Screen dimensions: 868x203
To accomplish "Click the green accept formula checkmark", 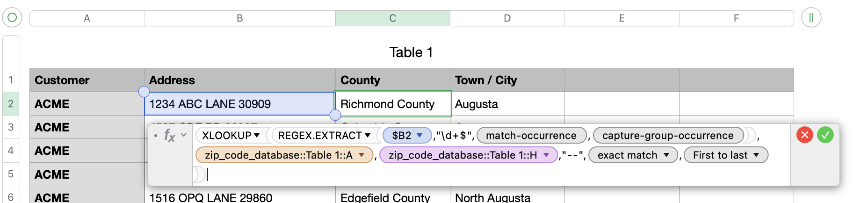I will click(x=825, y=135).
